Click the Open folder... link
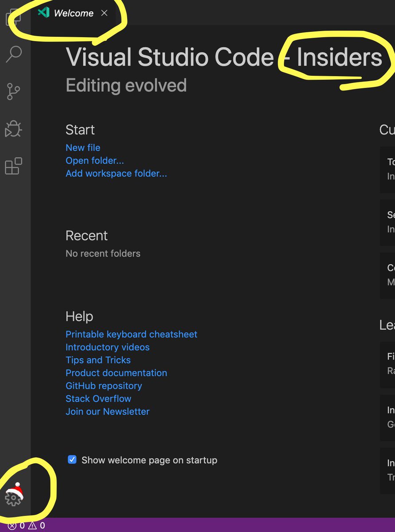Screen dimensions: 395x532 (95, 160)
